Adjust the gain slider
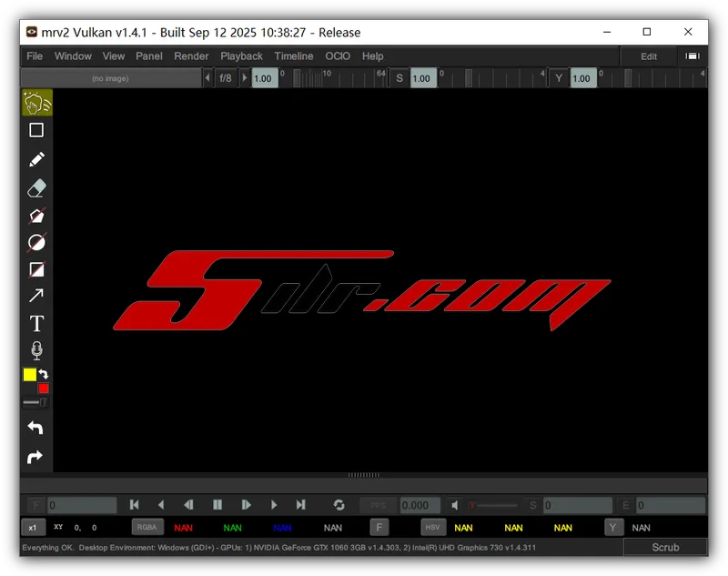Screen dimensions: 728x576 [x=333, y=78]
